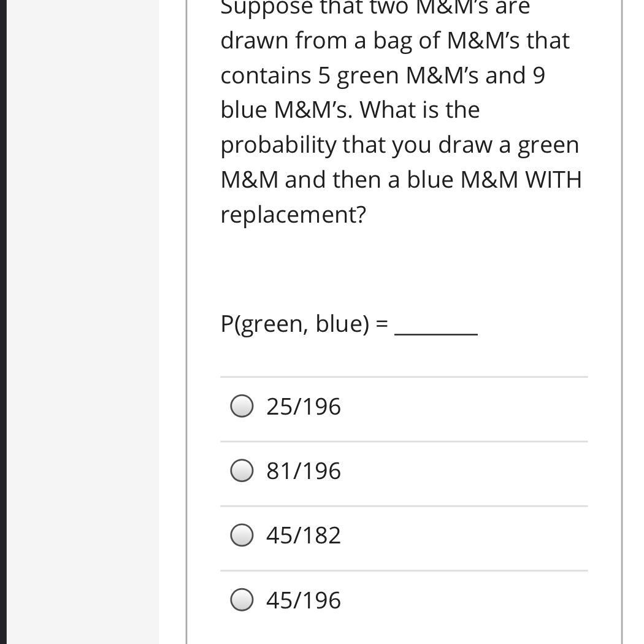Click the 45/182 answer label text
Screen dimensions: 644x644
(x=303, y=535)
